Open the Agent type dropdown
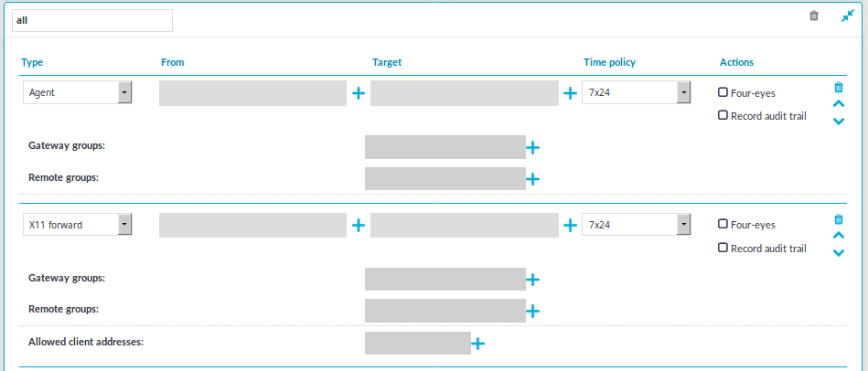This screenshot has width=868, height=371. click(x=77, y=93)
